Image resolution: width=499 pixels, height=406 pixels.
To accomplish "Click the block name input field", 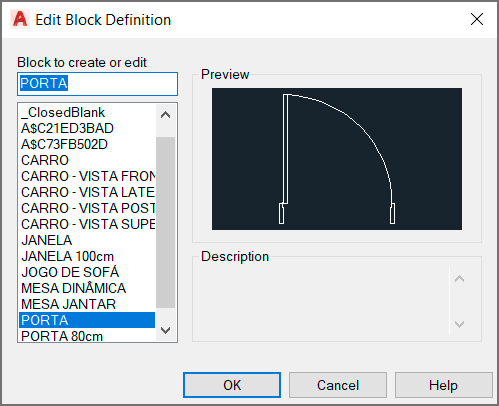I will pyautogui.click(x=97, y=84).
